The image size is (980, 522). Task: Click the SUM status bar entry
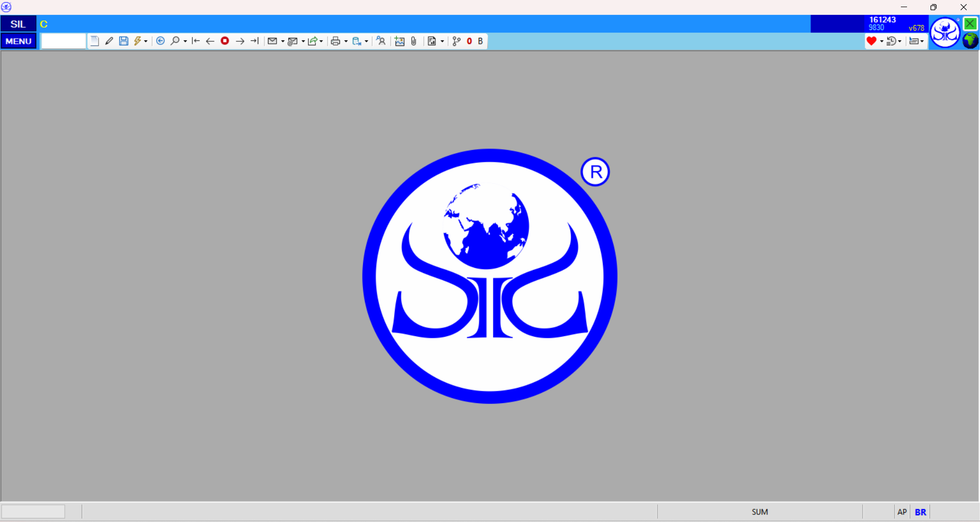pos(760,512)
